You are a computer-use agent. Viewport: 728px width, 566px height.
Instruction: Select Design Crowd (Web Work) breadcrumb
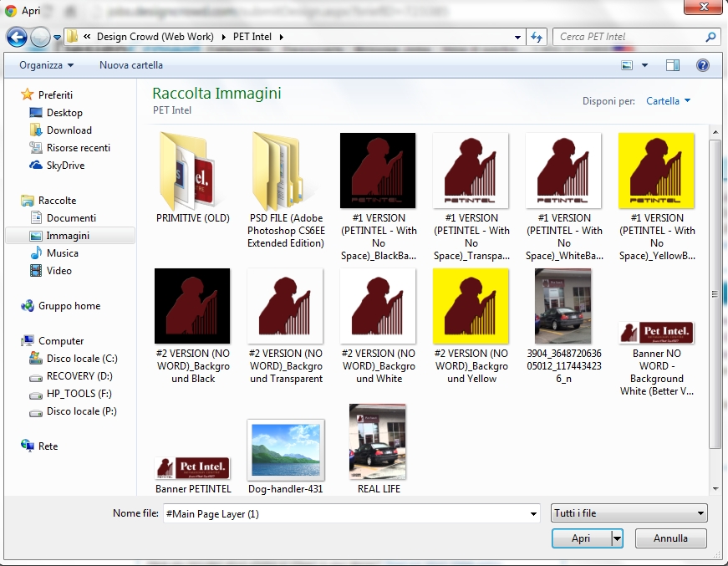[x=155, y=37]
